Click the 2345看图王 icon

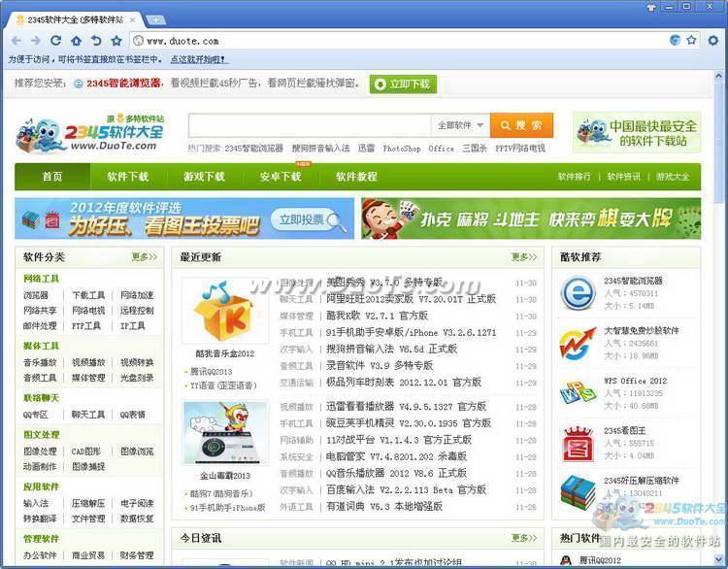578,444
